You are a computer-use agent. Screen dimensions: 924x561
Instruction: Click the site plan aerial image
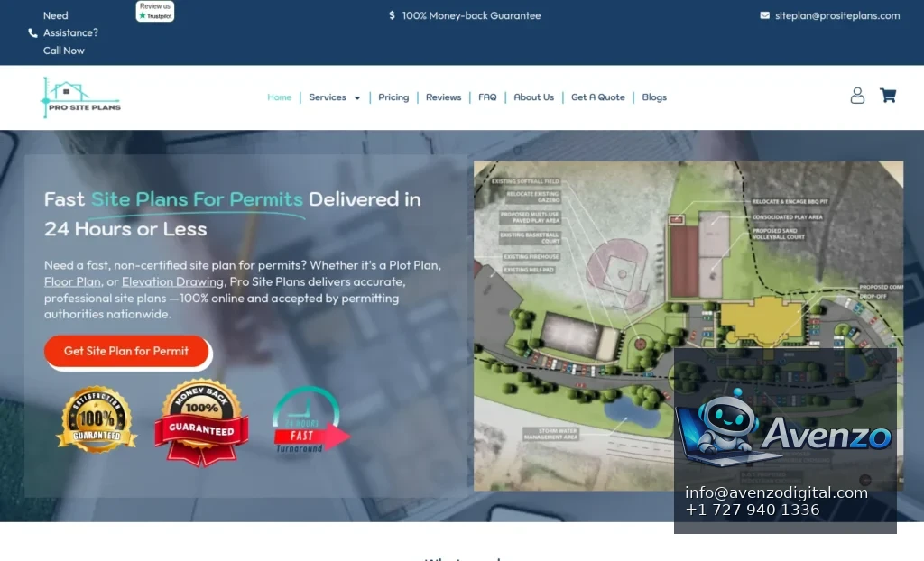click(688, 326)
